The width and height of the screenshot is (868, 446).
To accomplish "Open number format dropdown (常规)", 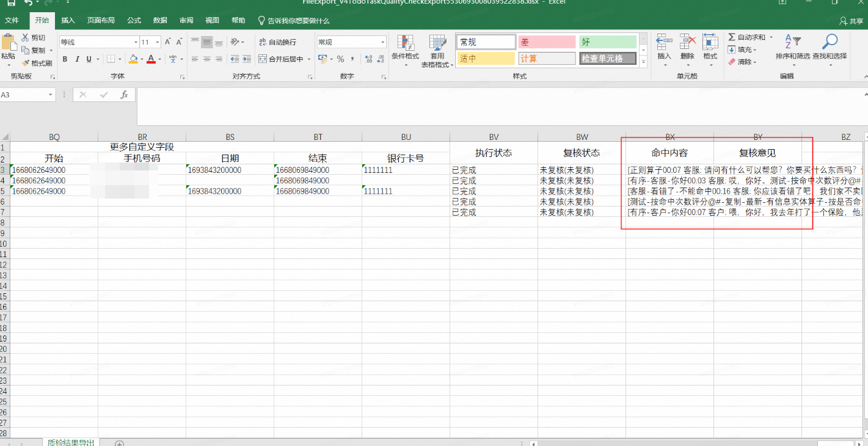I will [383, 42].
